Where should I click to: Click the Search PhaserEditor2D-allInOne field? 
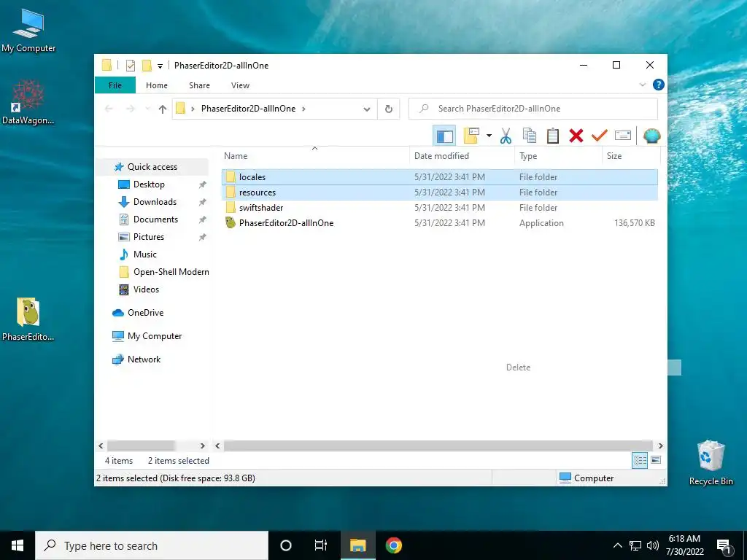[533, 109]
